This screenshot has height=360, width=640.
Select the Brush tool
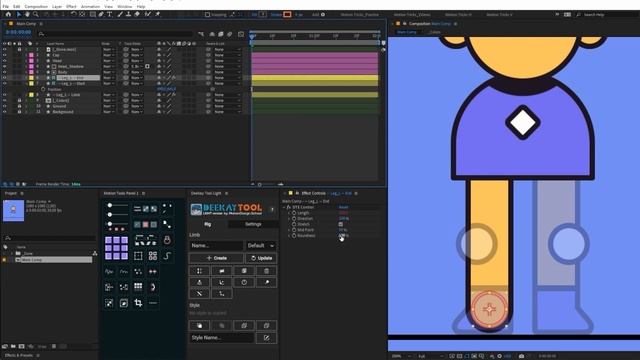point(120,14)
